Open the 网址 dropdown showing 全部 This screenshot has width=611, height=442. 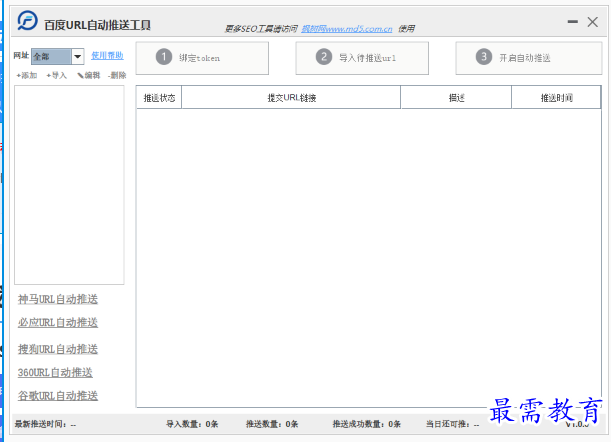(57, 57)
